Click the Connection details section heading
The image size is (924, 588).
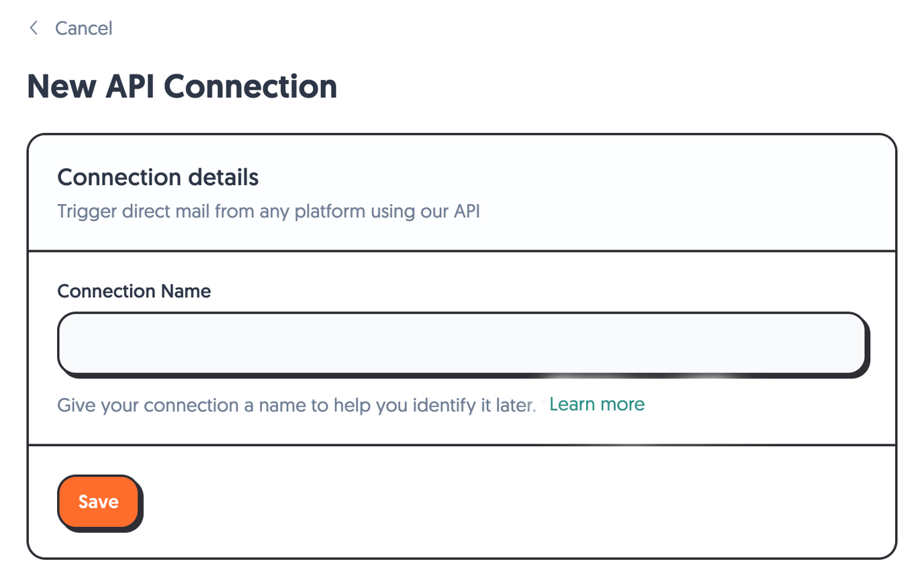point(158,177)
